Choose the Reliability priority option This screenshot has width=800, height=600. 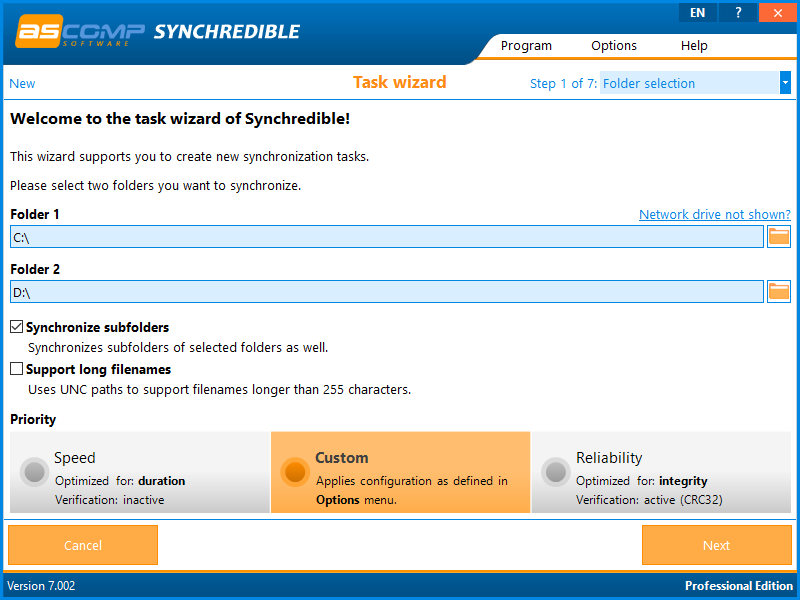tap(555, 472)
